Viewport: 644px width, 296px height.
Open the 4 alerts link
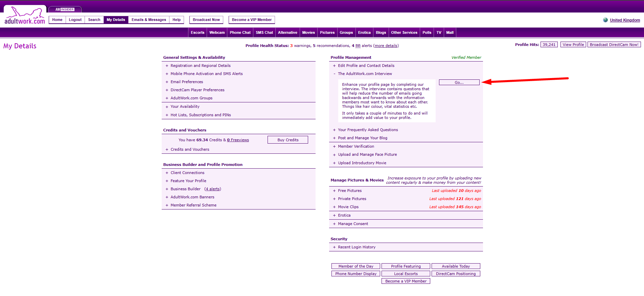tap(213, 189)
